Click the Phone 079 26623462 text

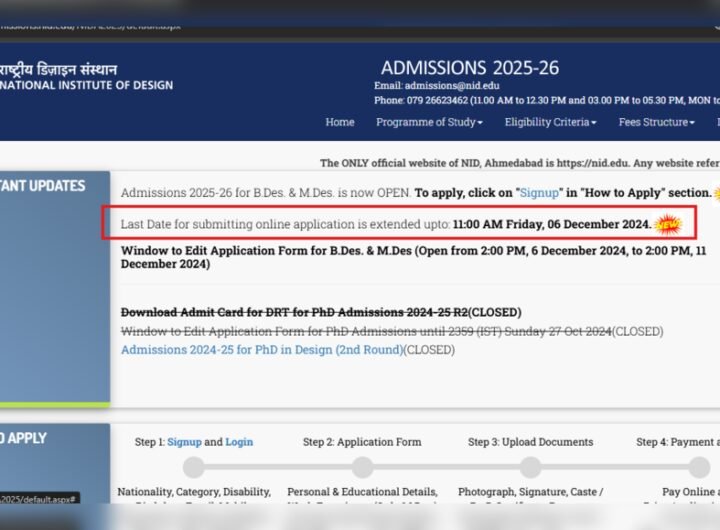(x=546, y=100)
